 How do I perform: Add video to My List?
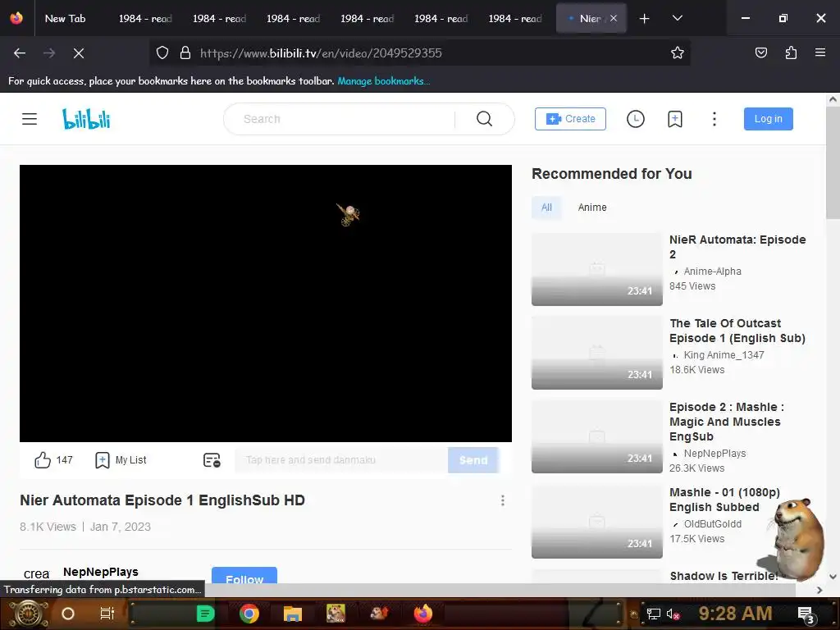[x=121, y=459]
